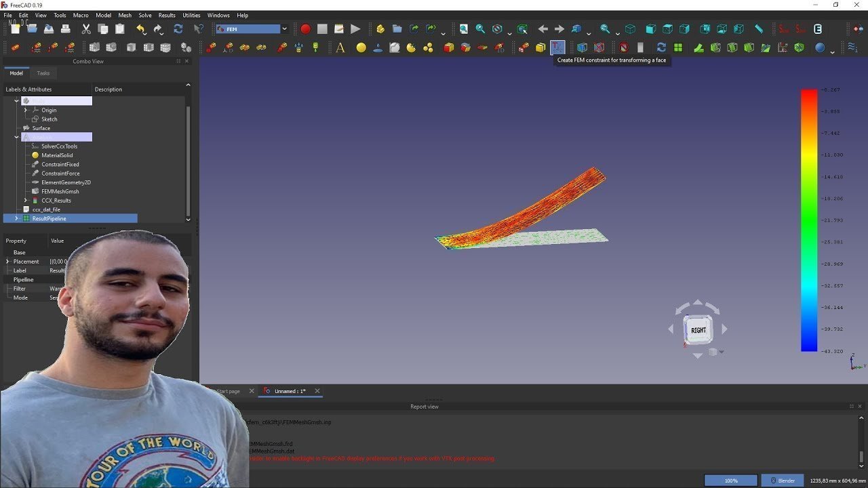Switch to the Tasks tab
868x488 pixels.
(x=43, y=73)
